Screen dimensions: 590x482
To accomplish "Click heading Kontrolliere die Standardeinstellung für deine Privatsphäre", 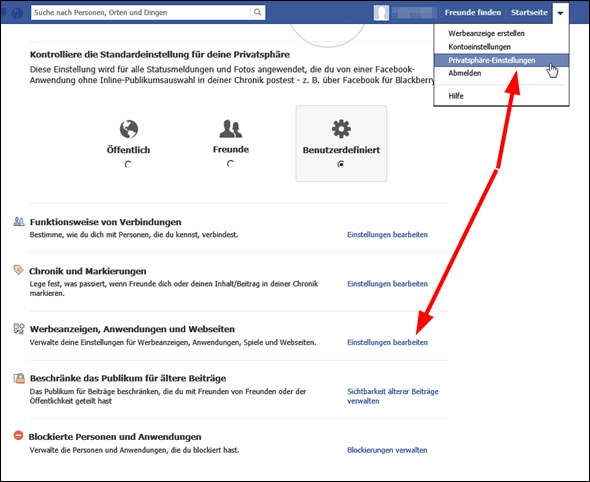I will 160,55.
